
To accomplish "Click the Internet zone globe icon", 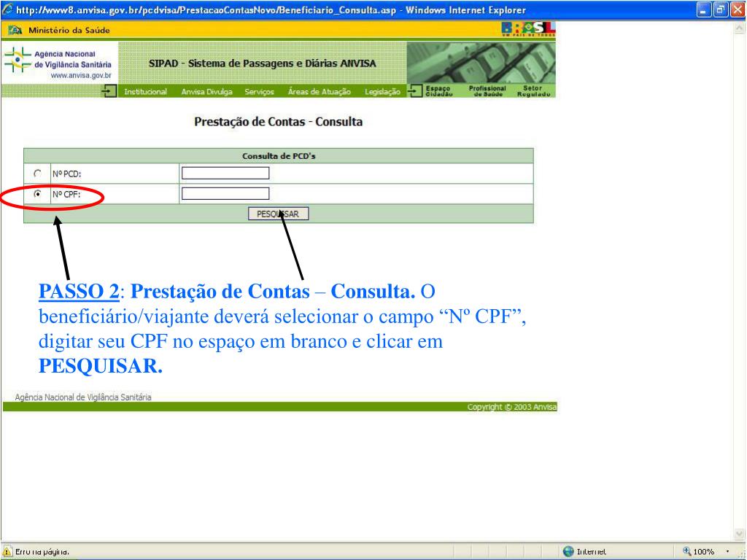I will click(x=568, y=551).
